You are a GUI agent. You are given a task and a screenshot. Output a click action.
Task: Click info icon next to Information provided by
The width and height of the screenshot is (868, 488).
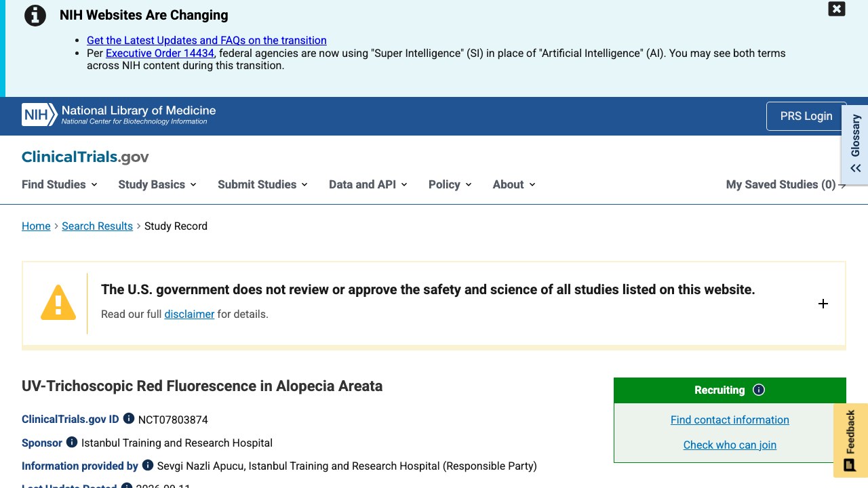coord(148,465)
